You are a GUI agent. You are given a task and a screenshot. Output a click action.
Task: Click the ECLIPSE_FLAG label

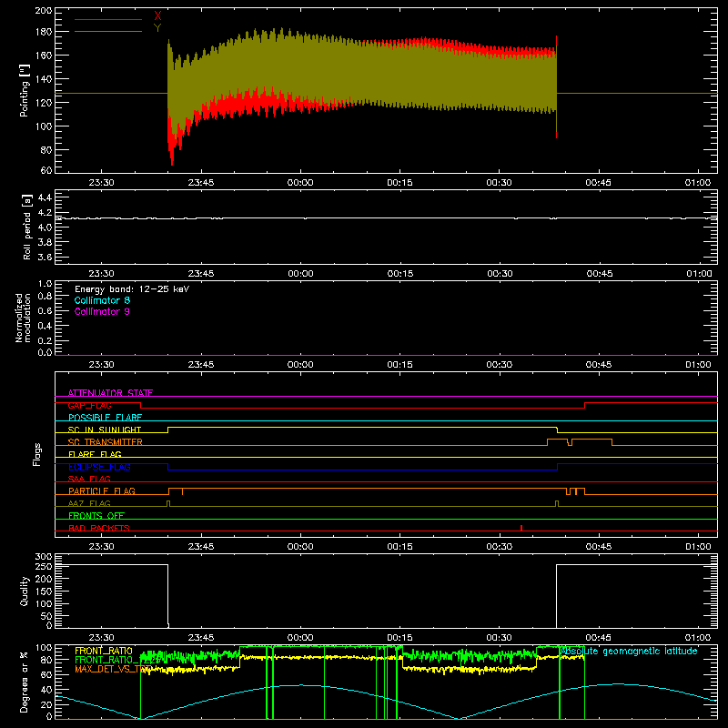pyautogui.click(x=99, y=467)
